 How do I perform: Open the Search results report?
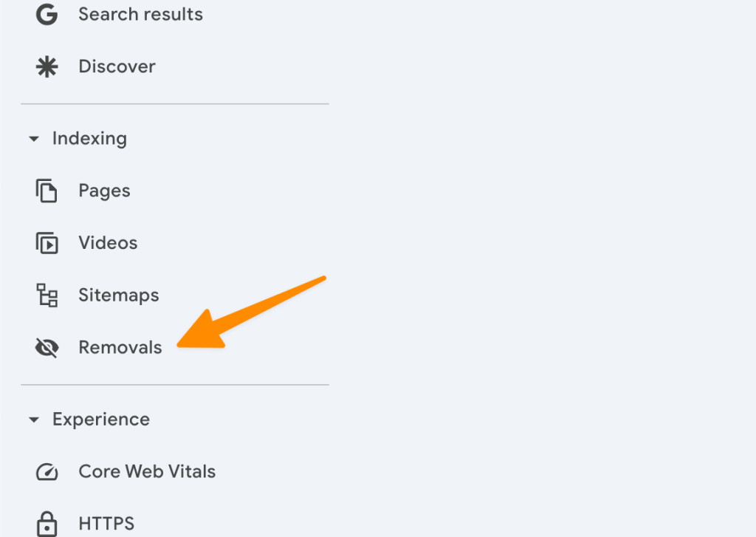(x=140, y=14)
